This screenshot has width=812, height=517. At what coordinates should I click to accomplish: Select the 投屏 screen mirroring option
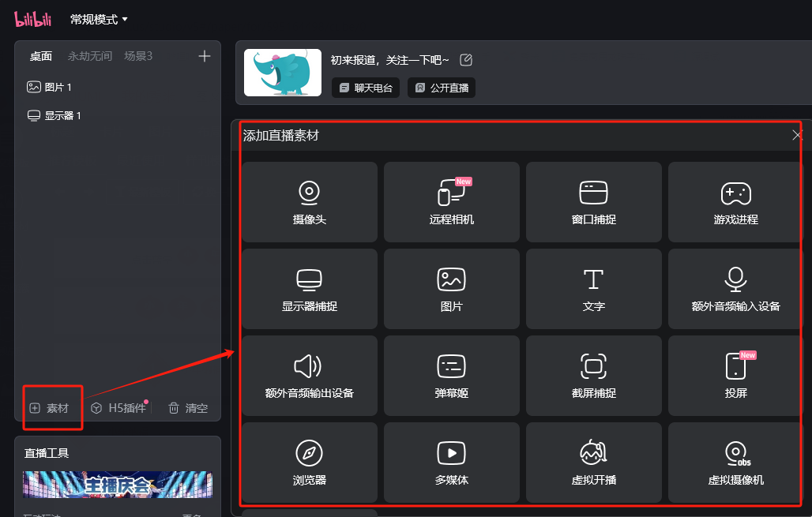click(735, 375)
